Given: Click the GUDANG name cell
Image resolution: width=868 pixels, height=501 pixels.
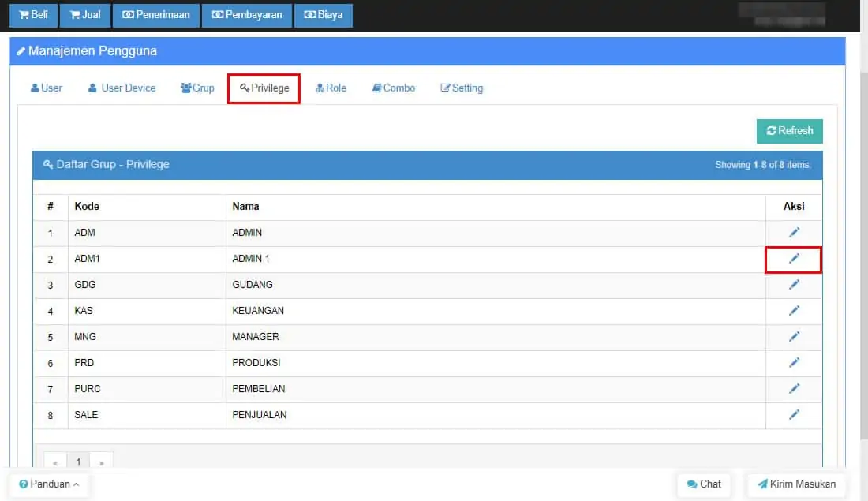Looking at the screenshot, I should coord(496,285).
